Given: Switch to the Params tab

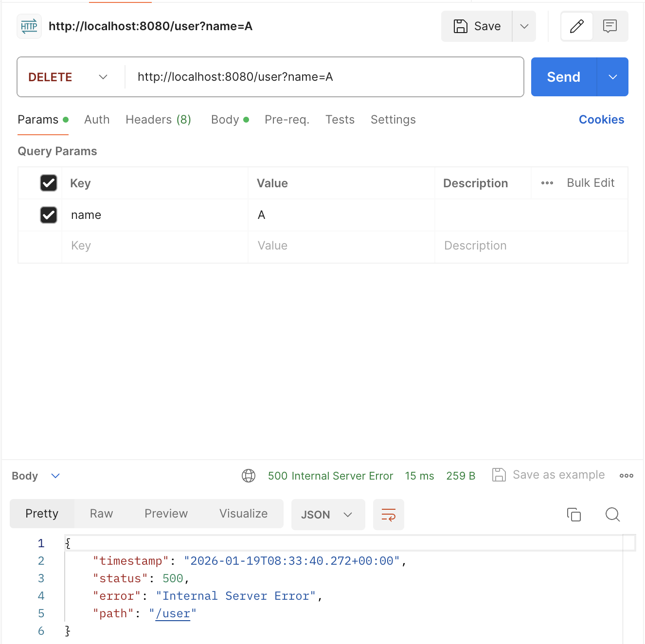Looking at the screenshot, I should pyautogui.click(x=43, y=120).
